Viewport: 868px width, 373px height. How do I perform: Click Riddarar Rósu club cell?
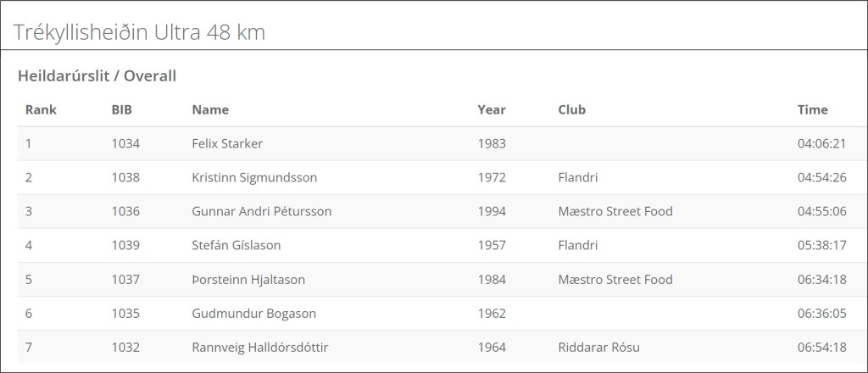[599, 347]
